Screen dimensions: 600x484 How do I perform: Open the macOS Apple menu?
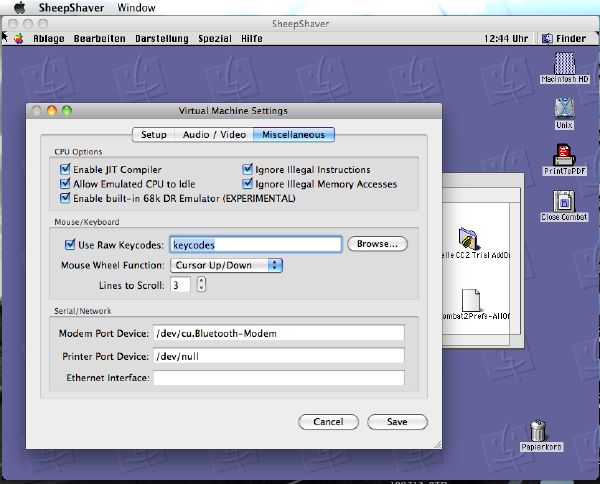[19, 7]
